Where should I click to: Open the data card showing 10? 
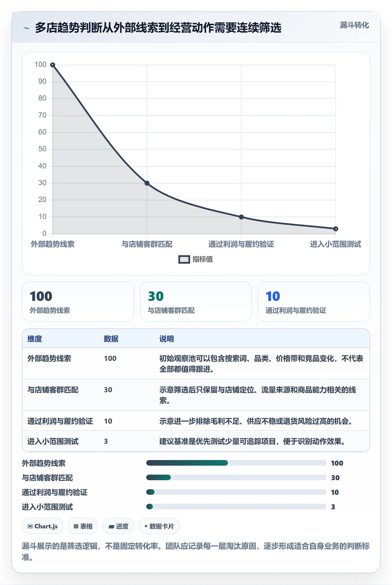tap(314, 301)
